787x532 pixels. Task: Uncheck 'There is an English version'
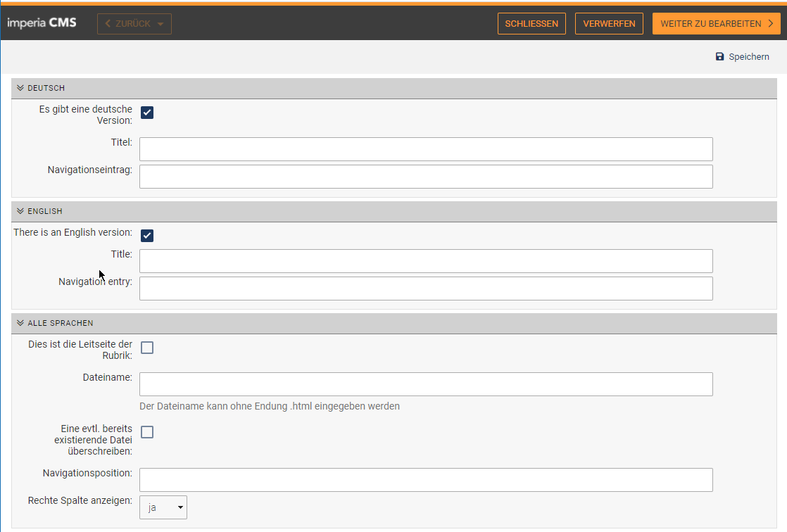(x=147, y=235)
